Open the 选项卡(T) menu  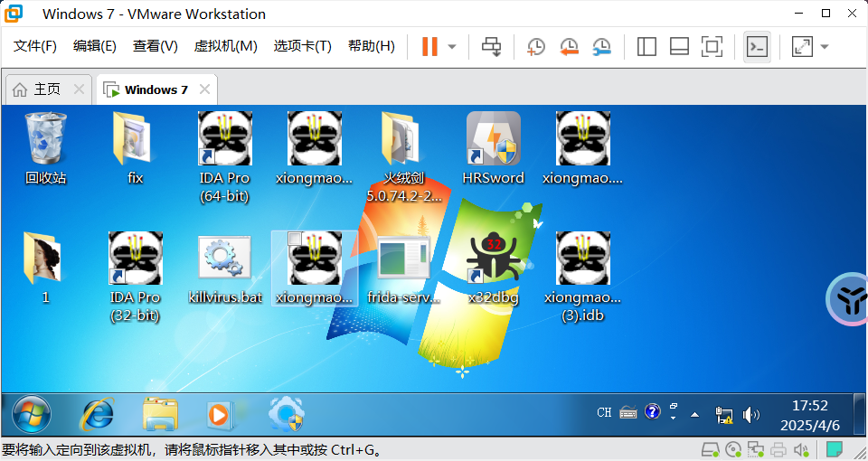tap(302, 46)
